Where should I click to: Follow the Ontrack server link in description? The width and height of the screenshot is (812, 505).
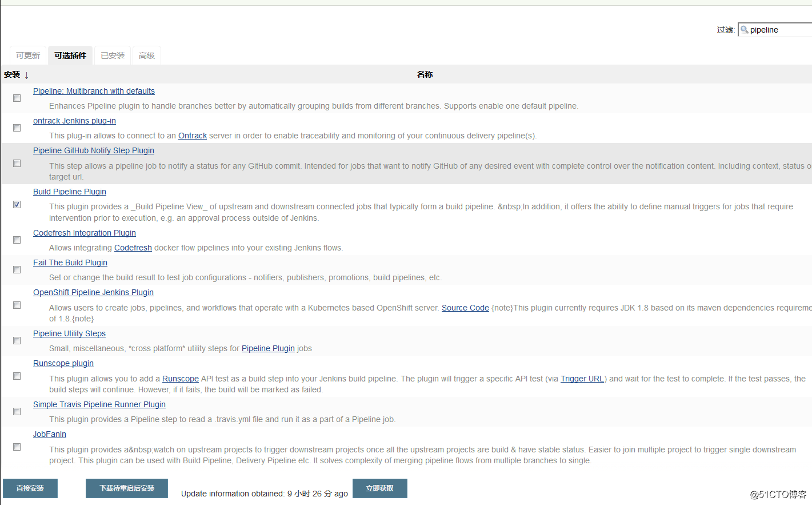[x=193, y=136]
